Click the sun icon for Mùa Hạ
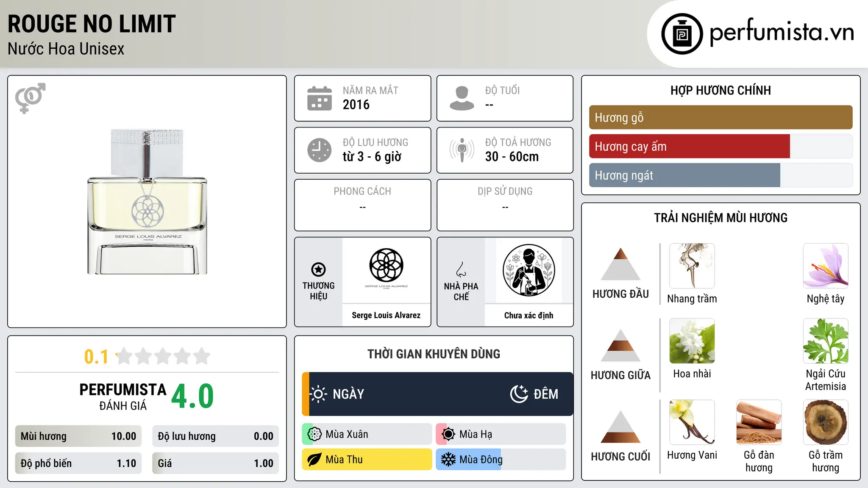Screen dimensions: 868x488 coord(448,434)
